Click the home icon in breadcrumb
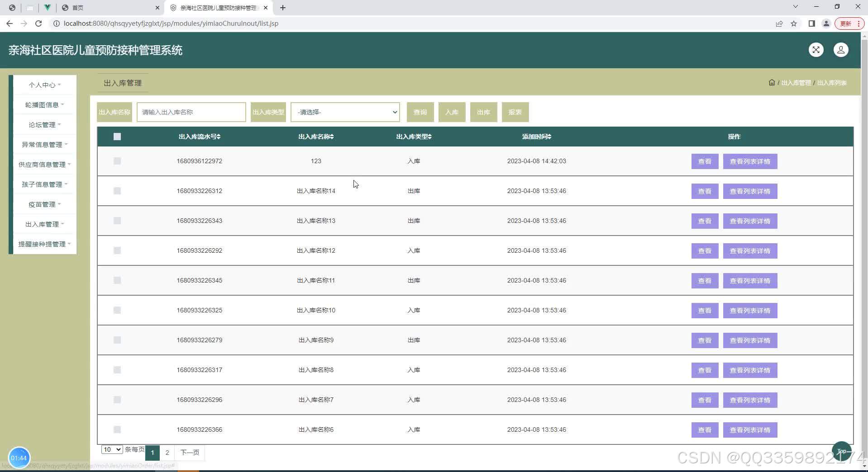Image resolution: width=868 pixels, height=472 pixels. point(772,82)
